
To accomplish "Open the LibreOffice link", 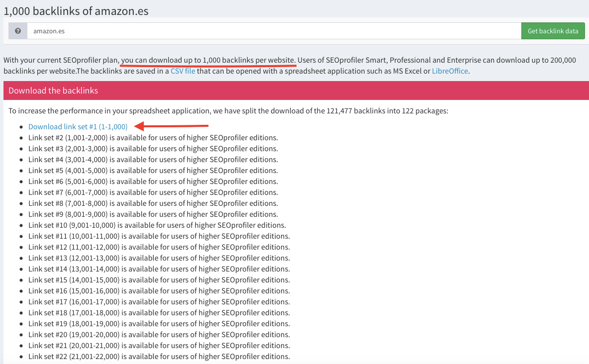I will click(x=450, y=71).
